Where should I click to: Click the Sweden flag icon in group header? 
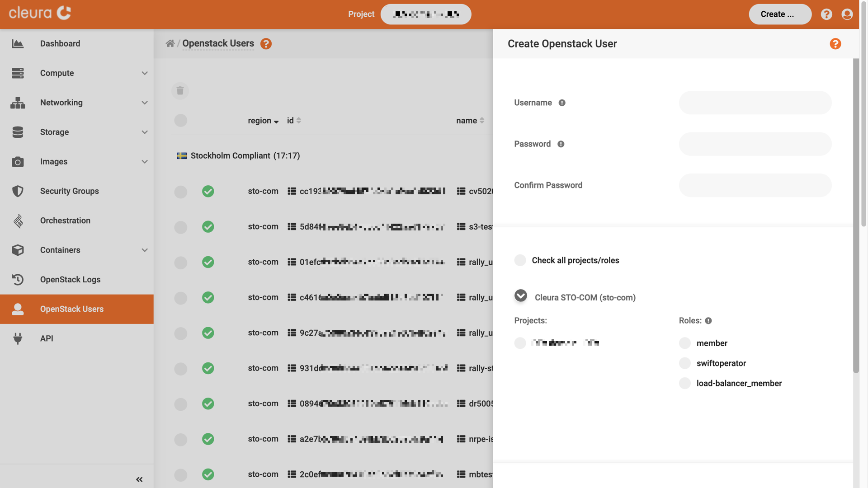coord(182,156)
